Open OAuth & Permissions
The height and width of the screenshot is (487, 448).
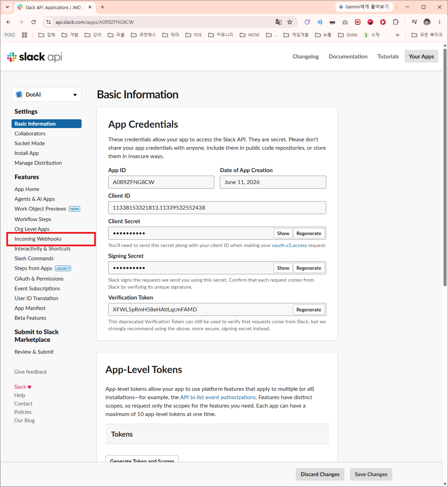(39, 279)
